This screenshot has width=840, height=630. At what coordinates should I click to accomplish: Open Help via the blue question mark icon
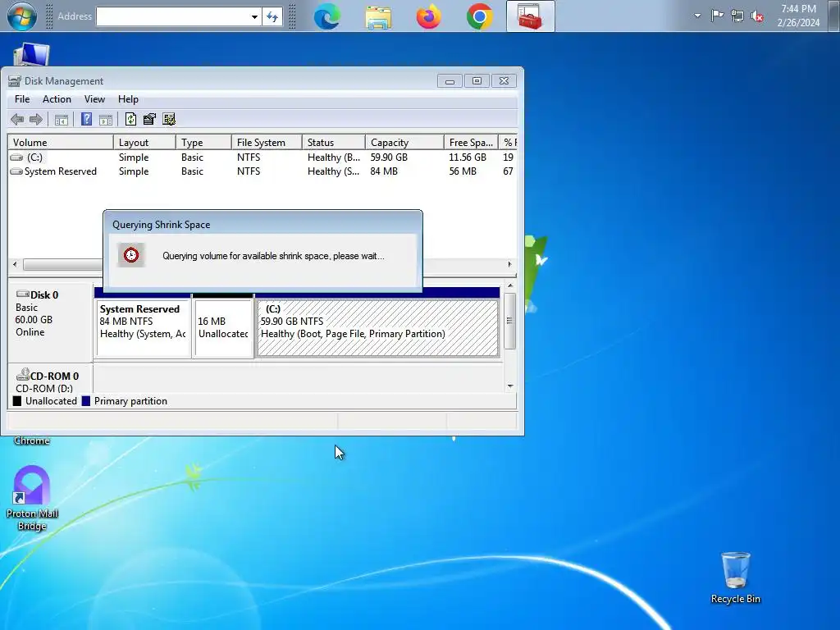(x=86, y=120)
